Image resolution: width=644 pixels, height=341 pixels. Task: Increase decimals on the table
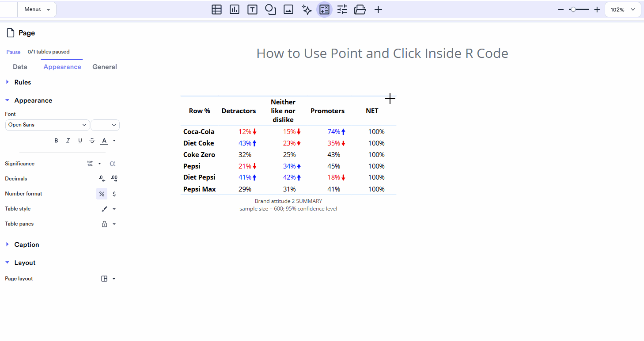114,179
